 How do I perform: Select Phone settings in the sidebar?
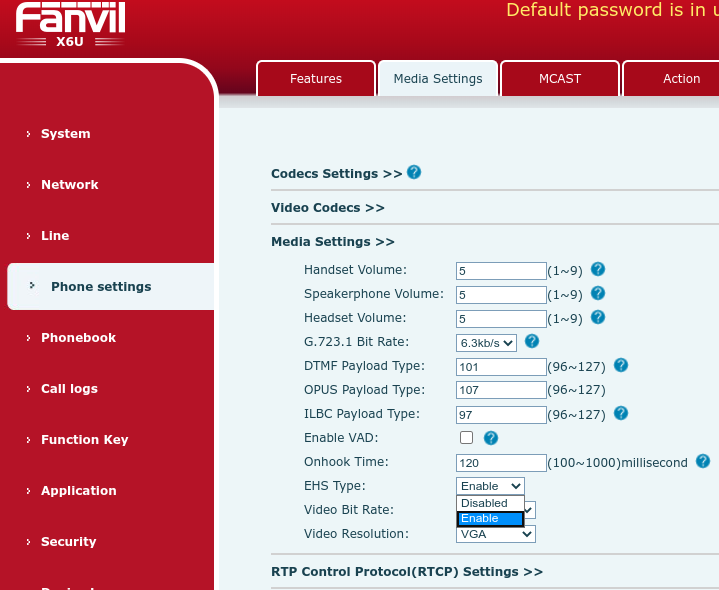111,287
